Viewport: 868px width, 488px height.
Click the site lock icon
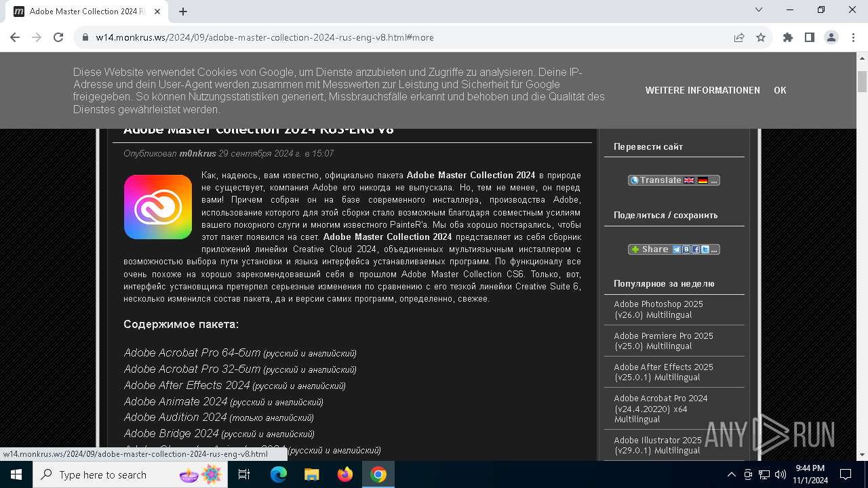[85, 37]
